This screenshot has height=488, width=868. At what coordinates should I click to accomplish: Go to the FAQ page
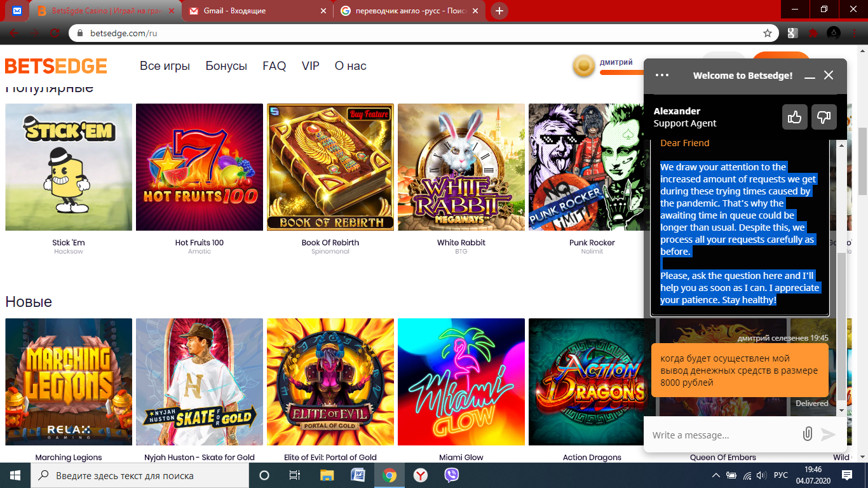pos(274,66)
